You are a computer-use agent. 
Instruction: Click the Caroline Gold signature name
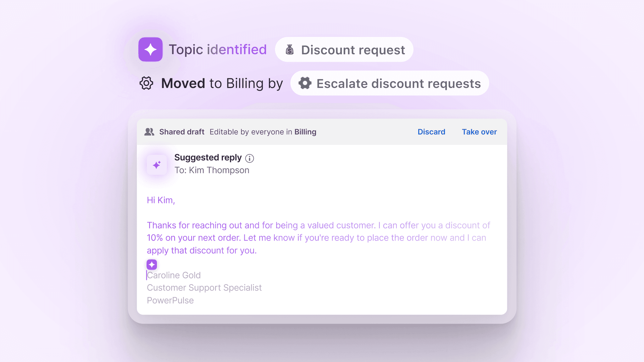click(174, 275)
